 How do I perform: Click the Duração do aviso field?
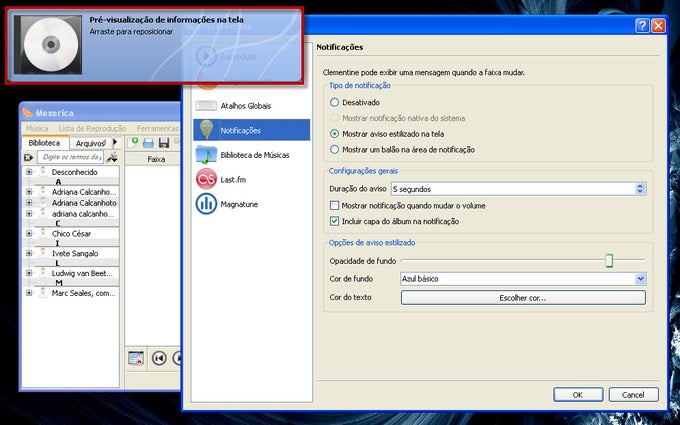519,189
